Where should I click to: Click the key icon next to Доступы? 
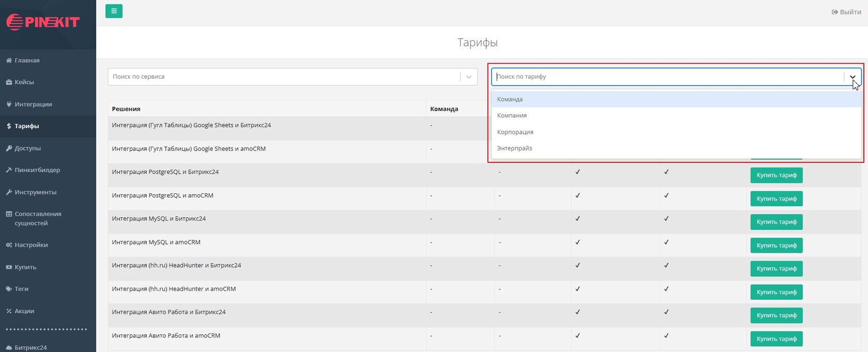point(9,148)
